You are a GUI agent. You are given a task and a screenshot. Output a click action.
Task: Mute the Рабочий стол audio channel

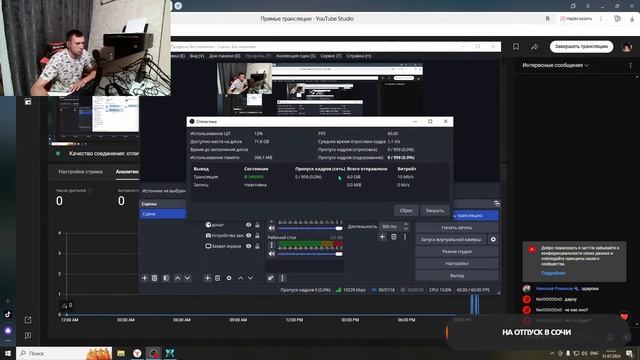coord(272,254)
